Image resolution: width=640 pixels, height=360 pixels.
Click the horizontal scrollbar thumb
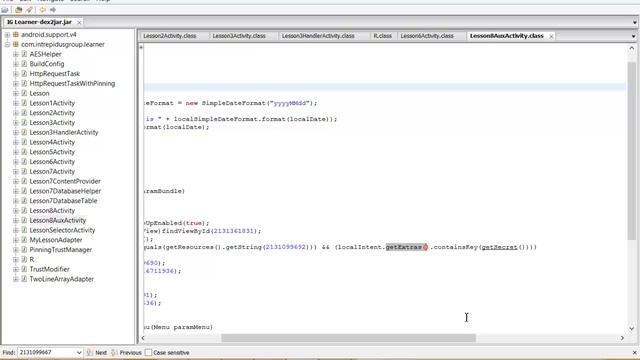click(348, 338)
